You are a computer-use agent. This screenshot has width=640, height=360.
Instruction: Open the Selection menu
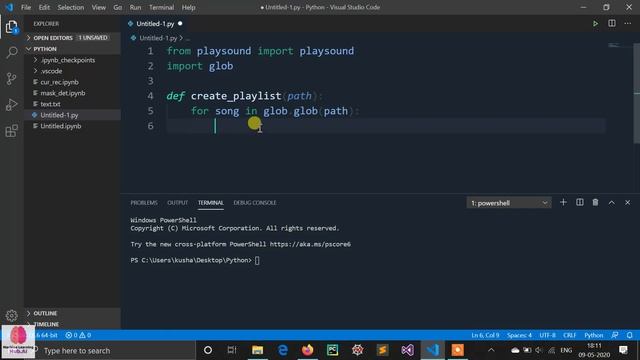click(x=71, y=7)
